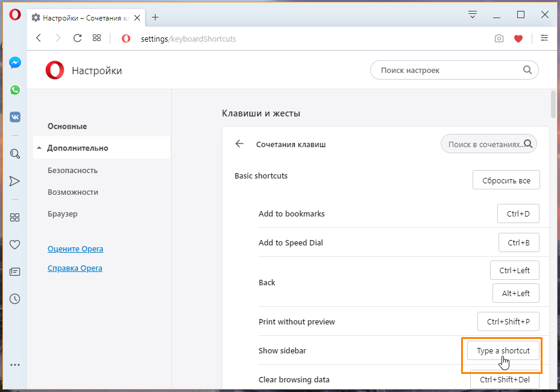Open Speed Dial start page button
Viewport: 560px width, 392px height.
point(97,38)
